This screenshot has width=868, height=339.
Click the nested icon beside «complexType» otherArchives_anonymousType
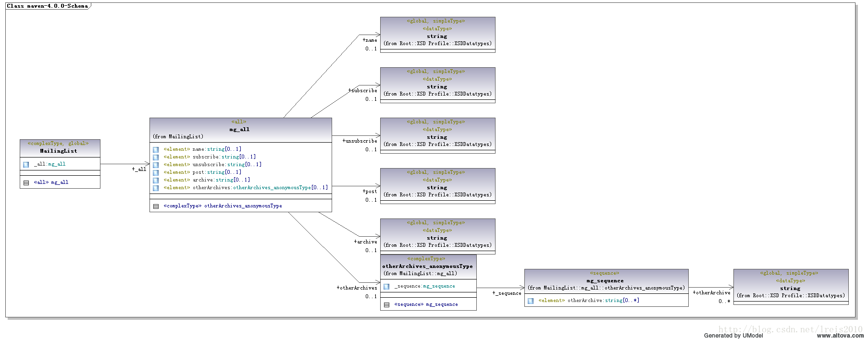click(x=156, y=206)
